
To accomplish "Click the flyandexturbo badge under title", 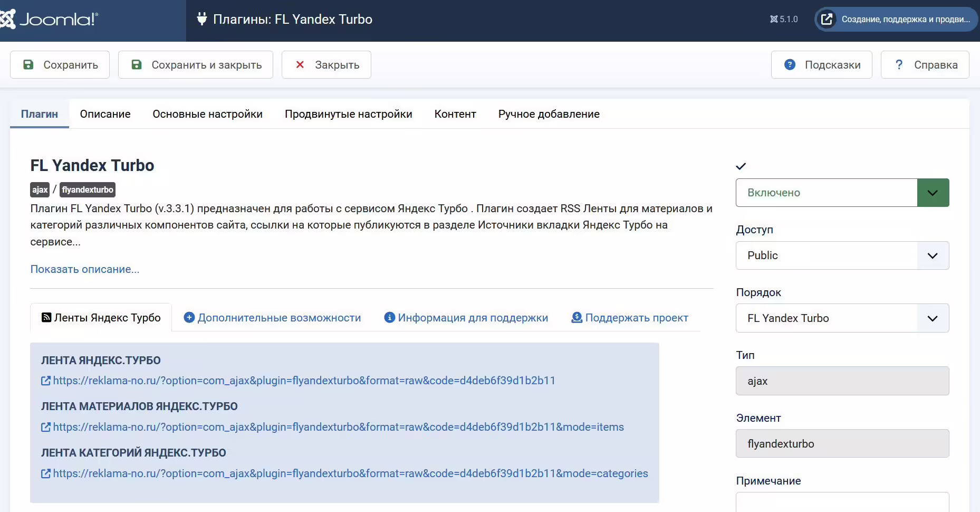I will click(88, 189).
